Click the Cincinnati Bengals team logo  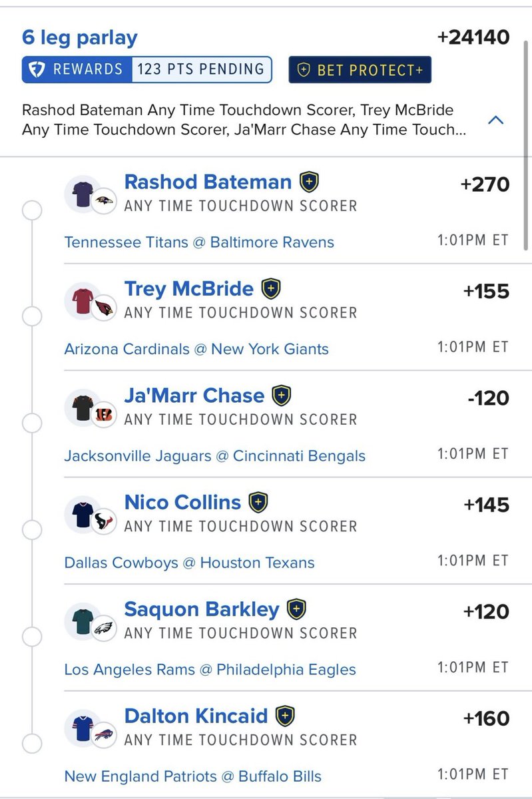point(104,414)
